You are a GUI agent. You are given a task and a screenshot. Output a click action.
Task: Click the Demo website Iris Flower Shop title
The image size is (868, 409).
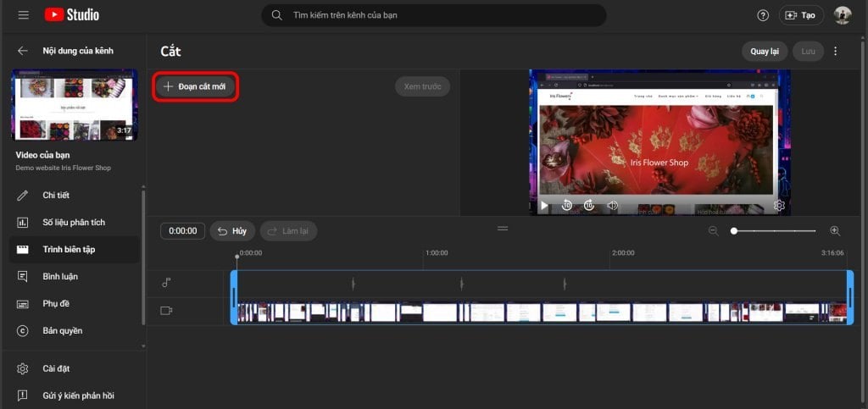(63, 168)
